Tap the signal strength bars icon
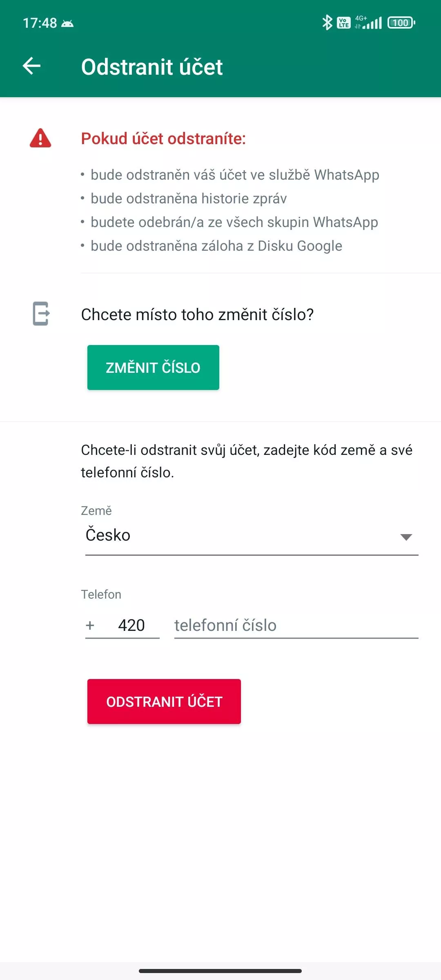 [369, 22]
